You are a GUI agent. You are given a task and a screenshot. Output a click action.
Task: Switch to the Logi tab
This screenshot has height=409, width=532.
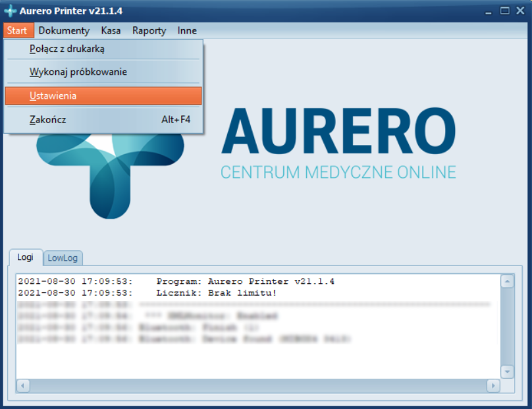26,258
